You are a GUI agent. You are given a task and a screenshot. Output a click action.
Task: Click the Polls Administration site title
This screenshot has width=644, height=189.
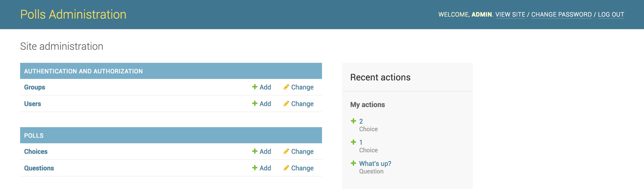73,14
